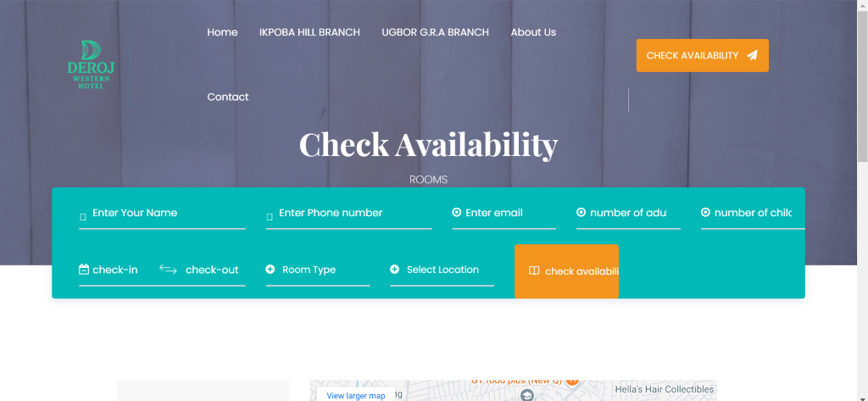Click the book icon on check availability button
The height and width of the screenshot is (401, 868).
pos(534,270)
